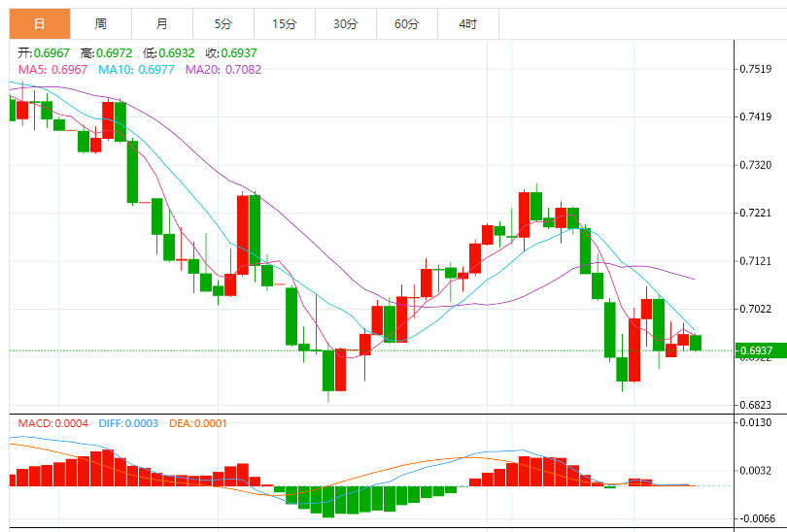This screenshot has width=787, height=532.
Task: Click the DIFF:0.0003 indicator label
Action: [x=128, y=423]
